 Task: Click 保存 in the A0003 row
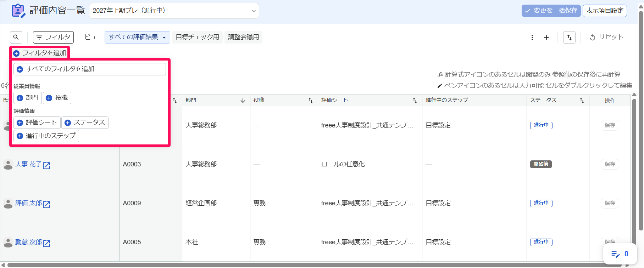[610, 164]
